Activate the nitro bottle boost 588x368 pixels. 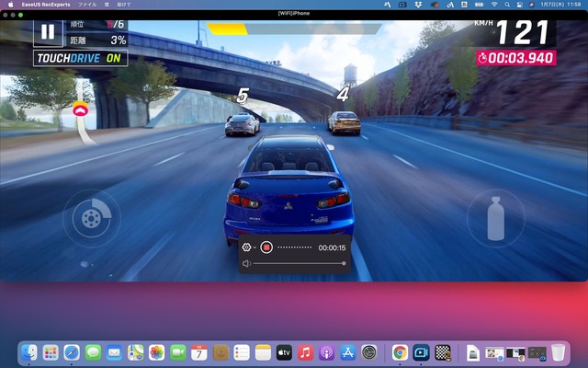[x=496, y=218]
